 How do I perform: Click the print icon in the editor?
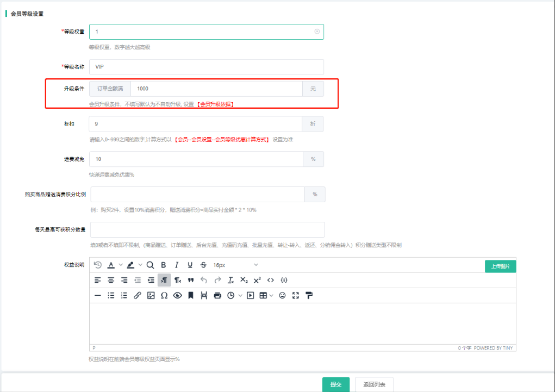pos(217,295)
